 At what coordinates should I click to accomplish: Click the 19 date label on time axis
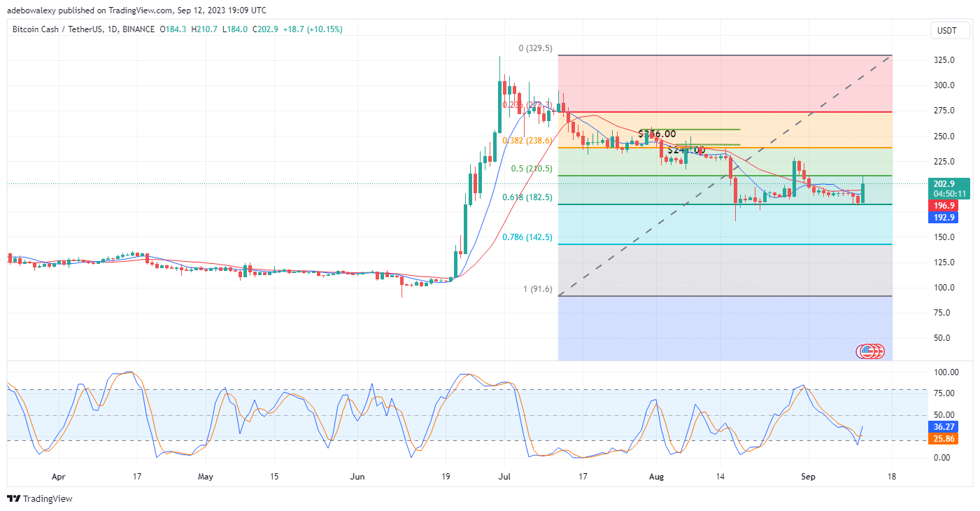pos(446,477)
